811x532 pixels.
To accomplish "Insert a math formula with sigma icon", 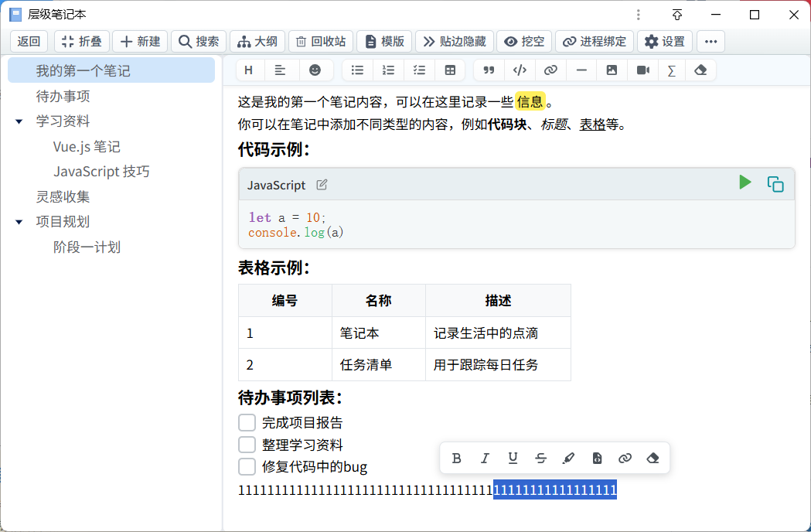I will tap(671, 70).
